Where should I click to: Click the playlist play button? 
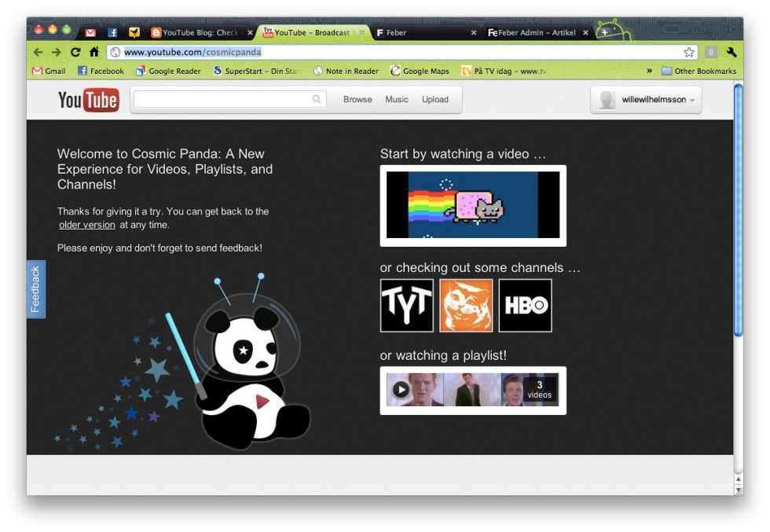401,390
